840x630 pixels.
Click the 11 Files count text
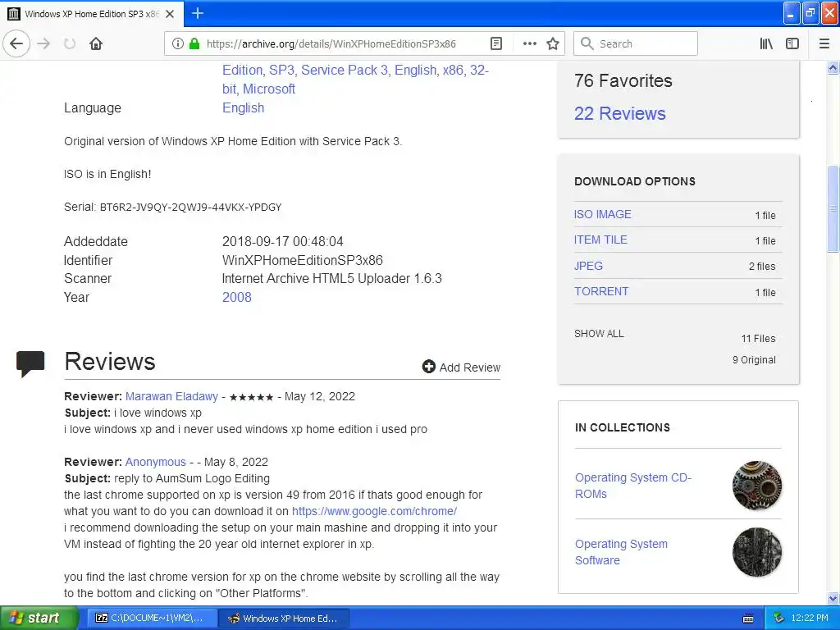(758, 339)
